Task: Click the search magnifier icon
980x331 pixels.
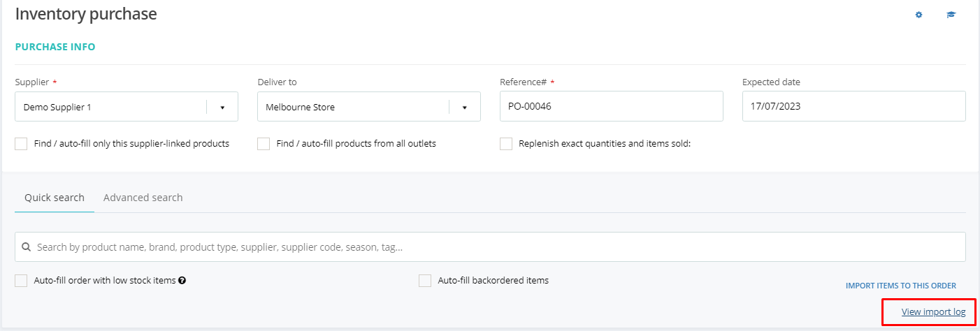Action: click(27, 247)
